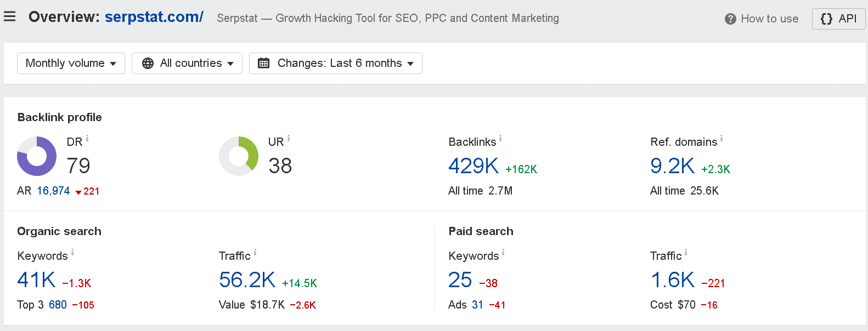868x331 pixels.
Task: Open the hamburger menu icon
Action: (9, 16)
